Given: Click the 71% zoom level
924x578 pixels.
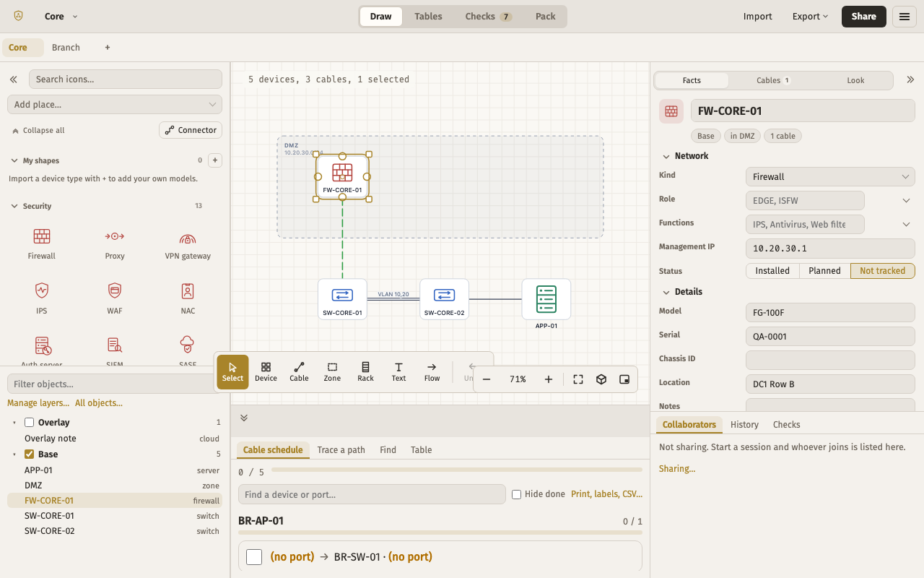Looking at the screenshot, I should [x=518, y=379].
